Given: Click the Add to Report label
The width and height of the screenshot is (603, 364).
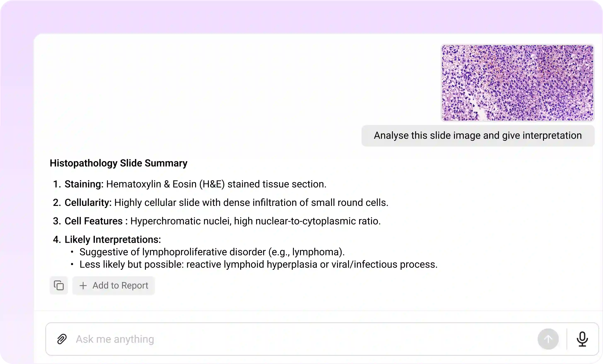Looking at the screenshot, I should pos(120,286).
